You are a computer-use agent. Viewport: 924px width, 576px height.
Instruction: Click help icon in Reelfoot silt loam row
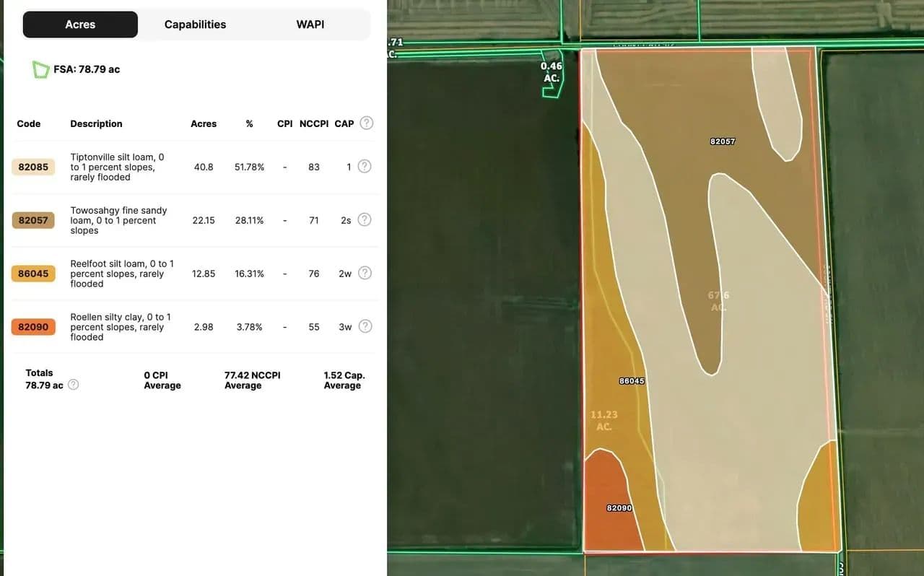365,274
